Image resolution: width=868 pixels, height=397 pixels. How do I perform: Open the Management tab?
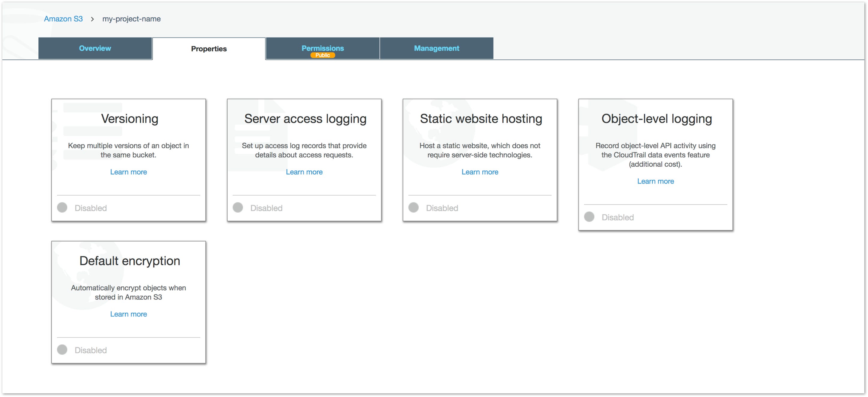pos(436,48)
